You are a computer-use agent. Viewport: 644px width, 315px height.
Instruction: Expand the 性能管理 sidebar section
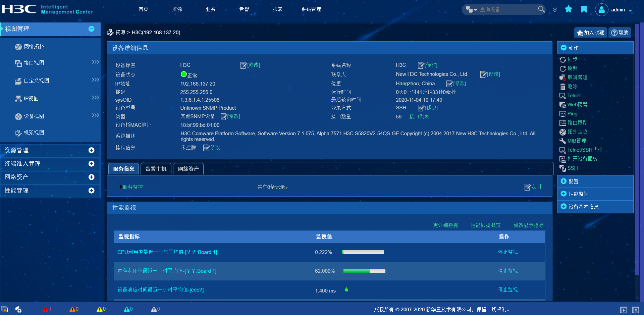[91, 191]
